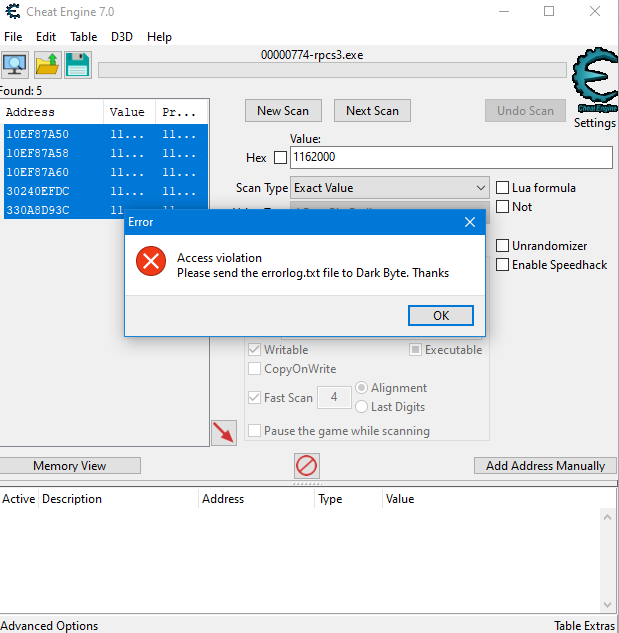This screenshot has width=619, height=633.
Task: Check Enable Speedhack
Action: coord(502,265)
